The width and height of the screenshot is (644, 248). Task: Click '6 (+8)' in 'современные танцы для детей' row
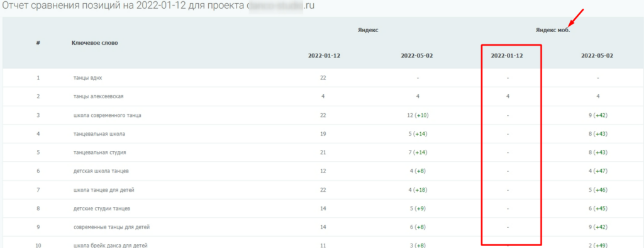[x=418, y=227]
